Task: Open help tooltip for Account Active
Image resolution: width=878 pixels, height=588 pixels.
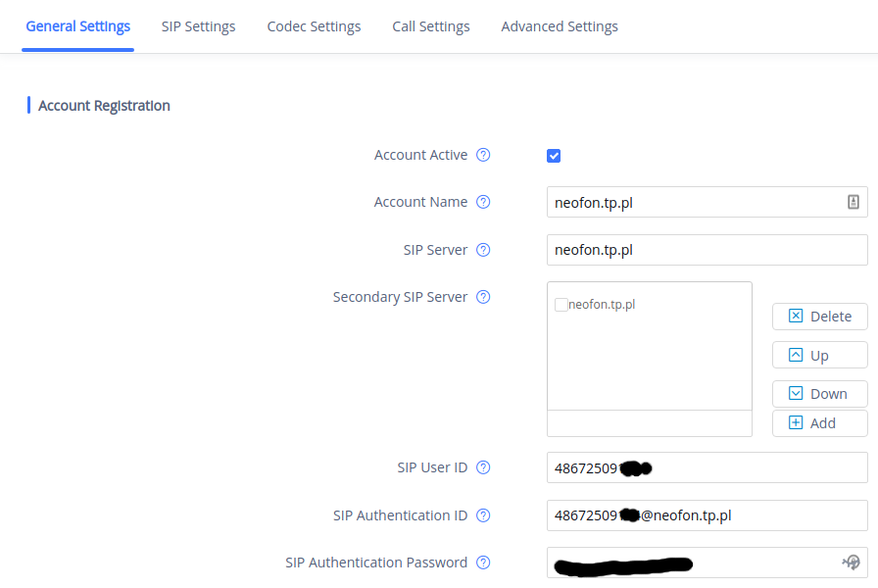Action: pyautogui.click(x=483, y=155)
